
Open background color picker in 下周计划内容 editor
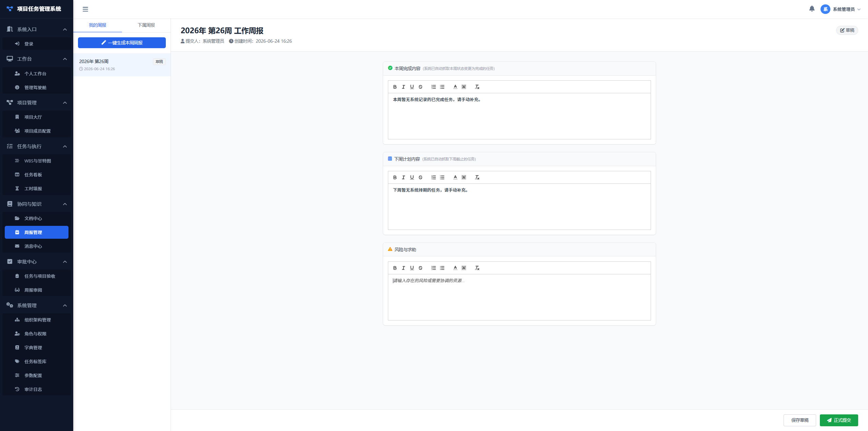464,177
